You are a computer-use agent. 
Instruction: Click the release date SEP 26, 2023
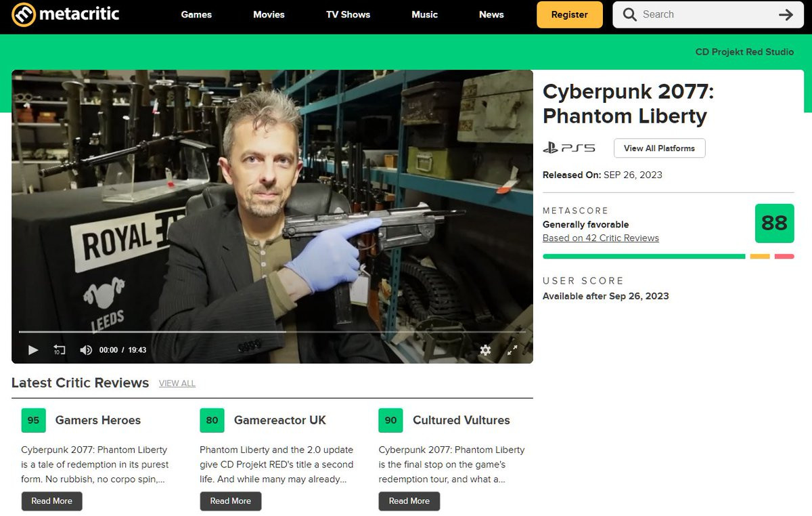click(x=633, y=175)
